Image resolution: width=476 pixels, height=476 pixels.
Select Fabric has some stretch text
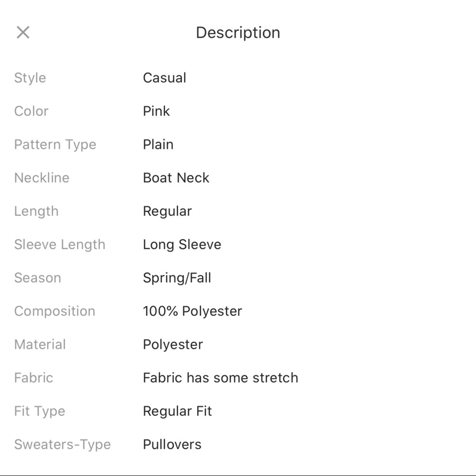[x=220, y=378]
